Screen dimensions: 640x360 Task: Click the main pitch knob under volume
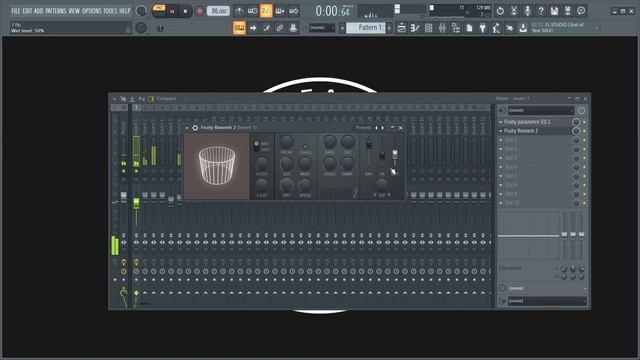[141, 28]
